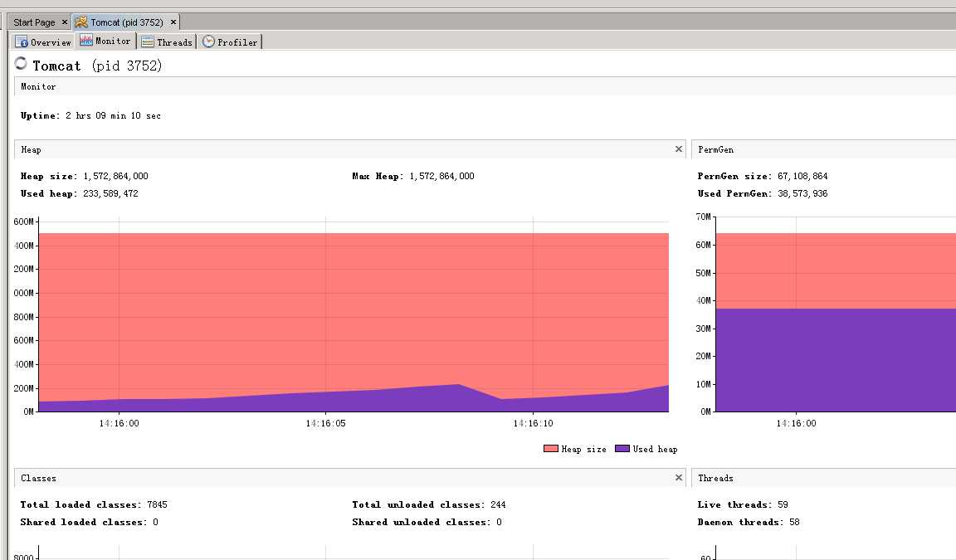The image size is (956, 560).
Task: Click the Heap size value 1,572,864,000
Action: [x=116, y=176]
